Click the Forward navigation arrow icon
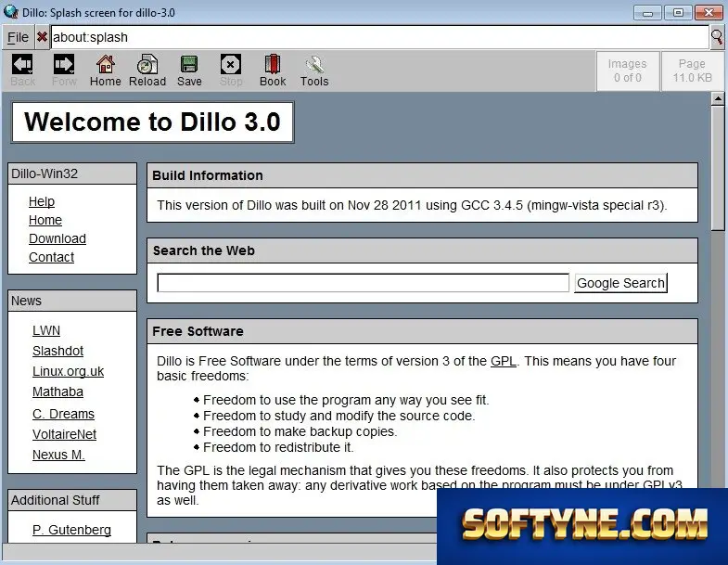 click(x=64, y=65)
